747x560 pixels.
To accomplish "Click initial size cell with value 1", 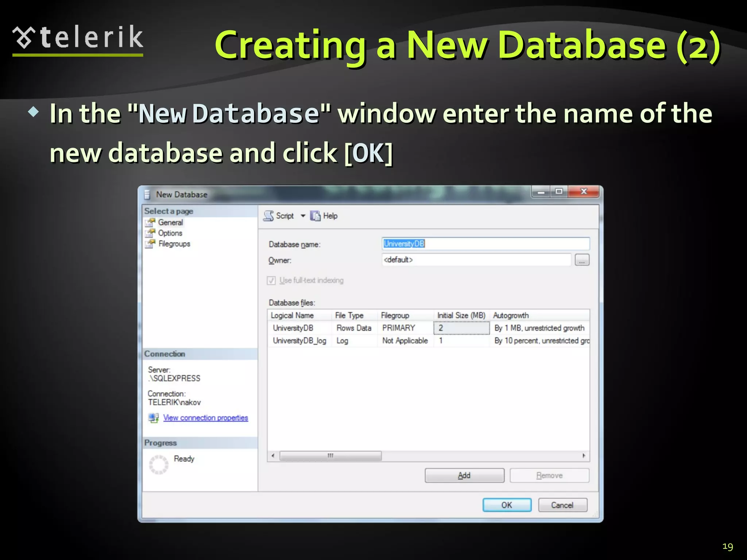I will tap(461, 341).
